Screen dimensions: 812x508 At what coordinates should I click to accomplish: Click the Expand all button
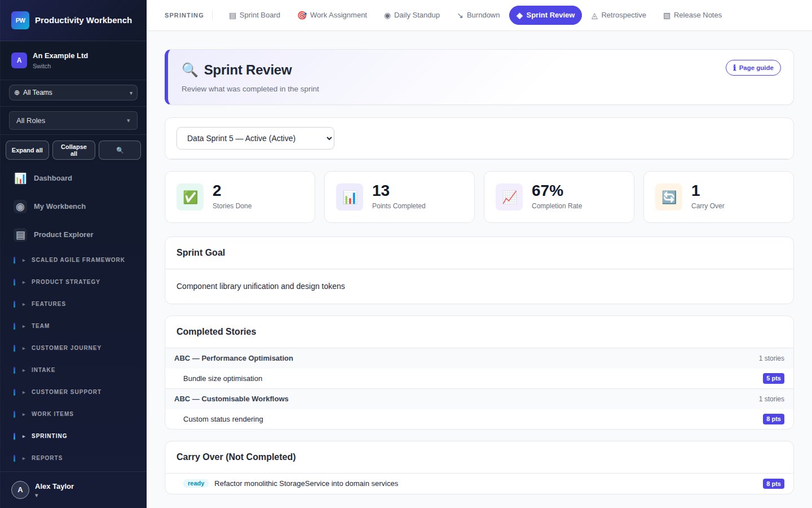[27, 150]
